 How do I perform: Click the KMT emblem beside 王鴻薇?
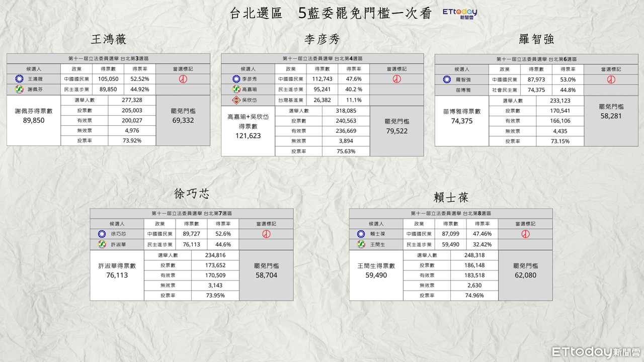click(19, 79)
